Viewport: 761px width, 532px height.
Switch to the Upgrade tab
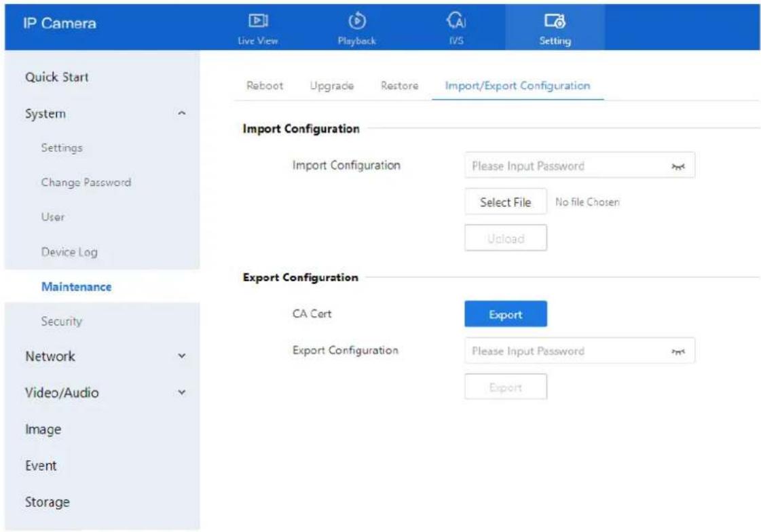[x=331, y=85]
